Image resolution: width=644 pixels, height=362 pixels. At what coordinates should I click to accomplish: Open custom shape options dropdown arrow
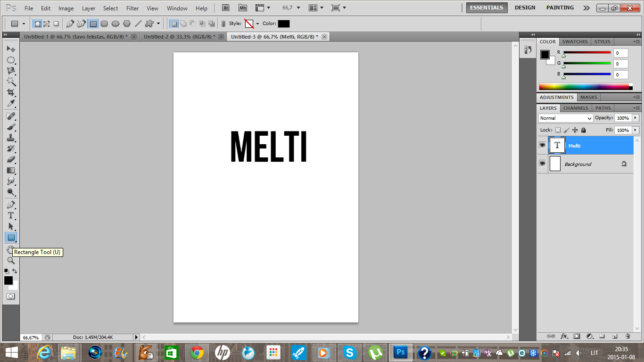point(158,24)
